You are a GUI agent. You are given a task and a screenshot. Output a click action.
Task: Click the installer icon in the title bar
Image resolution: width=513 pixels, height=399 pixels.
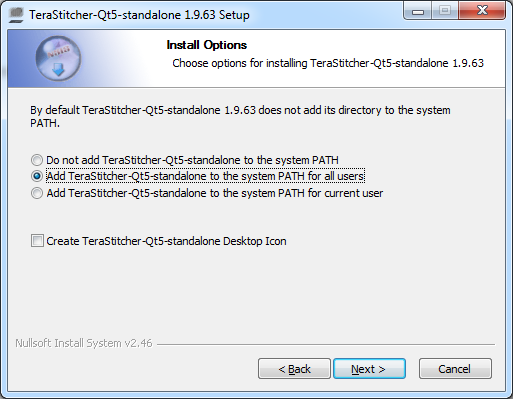pos(16,15)
